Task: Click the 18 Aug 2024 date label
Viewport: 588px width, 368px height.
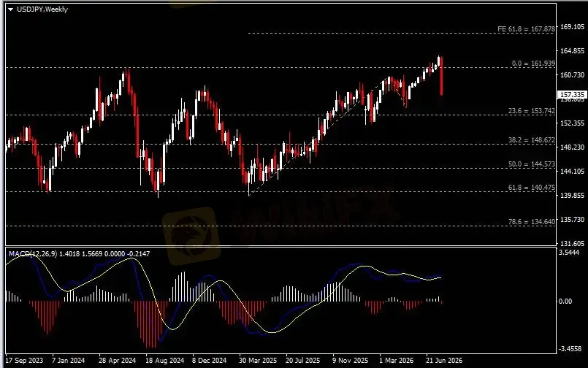Action: point(164,361)
